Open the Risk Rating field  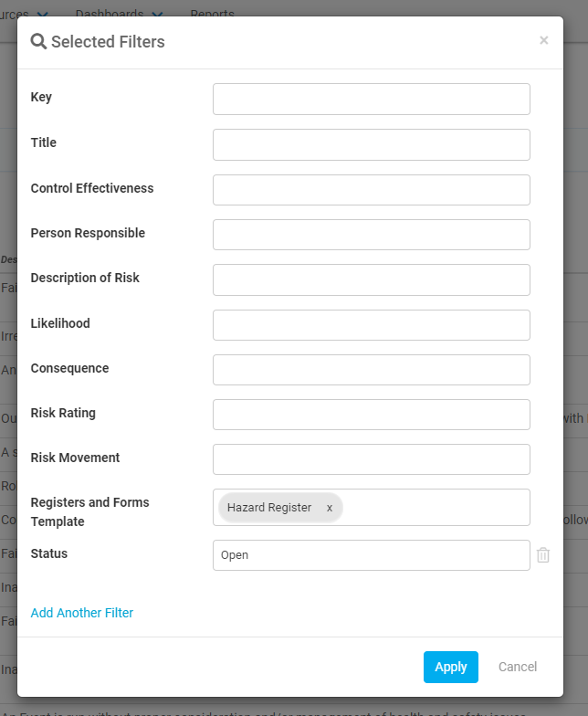371,415
